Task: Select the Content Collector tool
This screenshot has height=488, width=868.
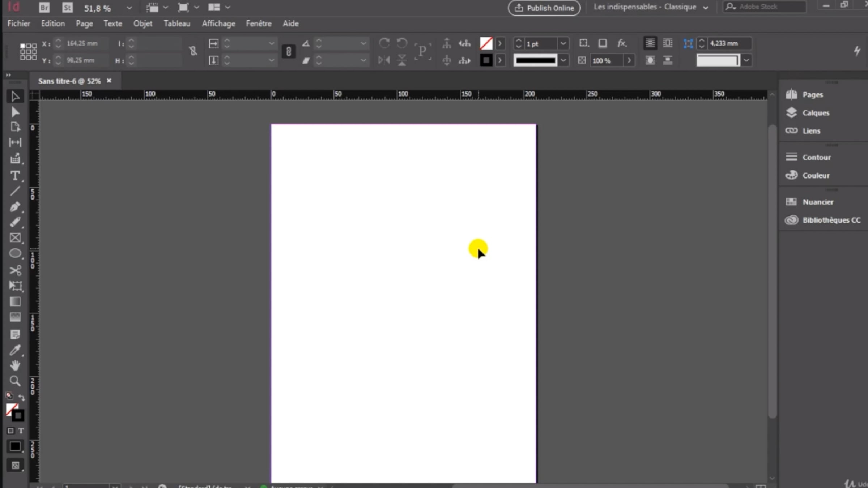Action: (15, 158)
